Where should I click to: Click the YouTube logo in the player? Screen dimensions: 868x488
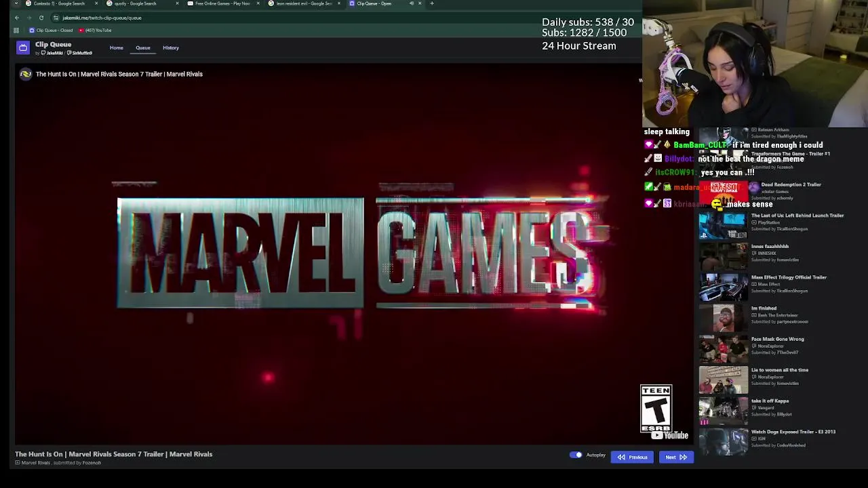670,436
